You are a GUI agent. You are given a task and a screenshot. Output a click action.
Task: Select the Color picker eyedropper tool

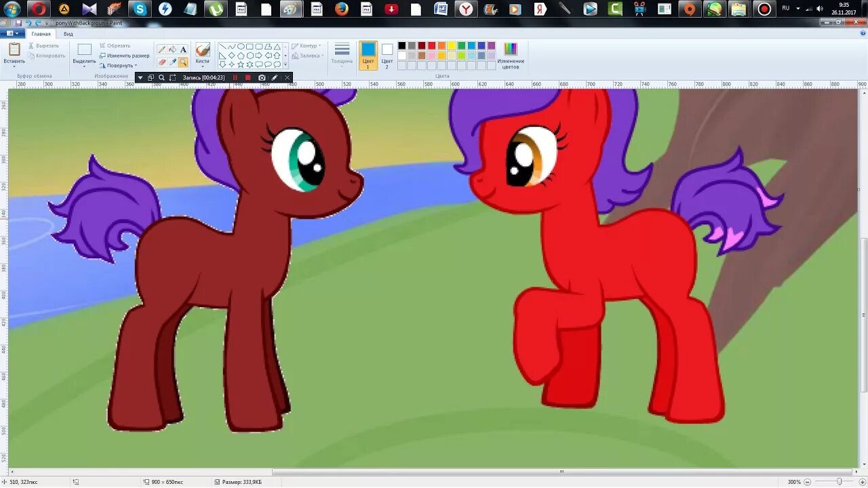(x=172, y=62)
